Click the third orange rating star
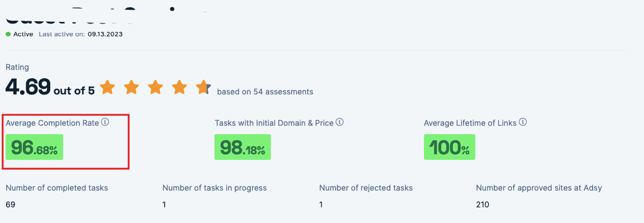 [x=156, y=87]
